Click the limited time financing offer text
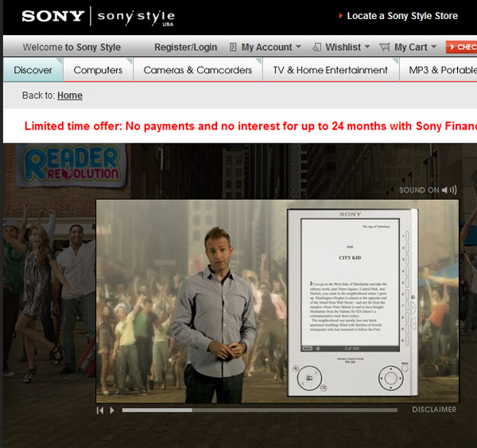The image size is (477, 448). (x=250, y=126)
